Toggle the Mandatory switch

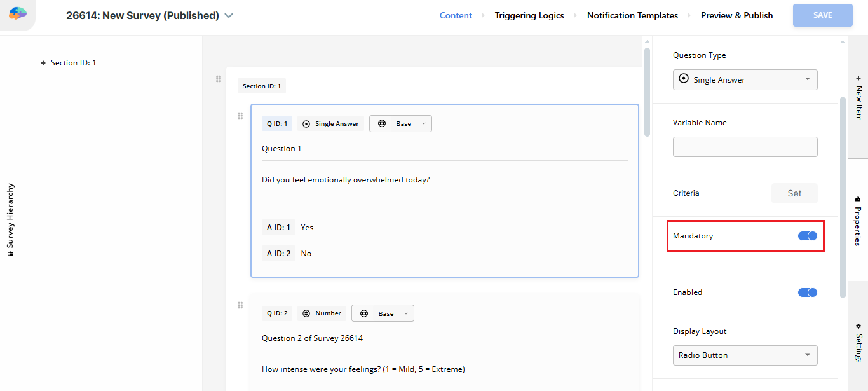tap(807, 236)
